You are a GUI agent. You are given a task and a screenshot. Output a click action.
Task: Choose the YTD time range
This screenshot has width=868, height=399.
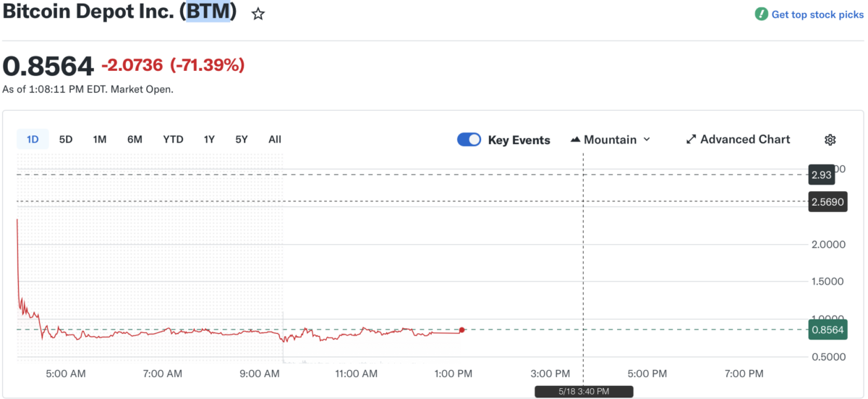[173, 139]
